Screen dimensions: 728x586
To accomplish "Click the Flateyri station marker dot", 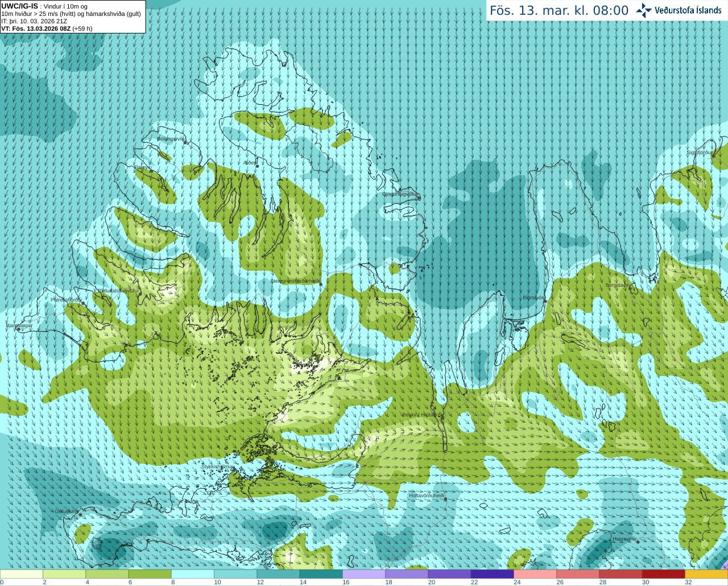I will click(x=151, y=171).
